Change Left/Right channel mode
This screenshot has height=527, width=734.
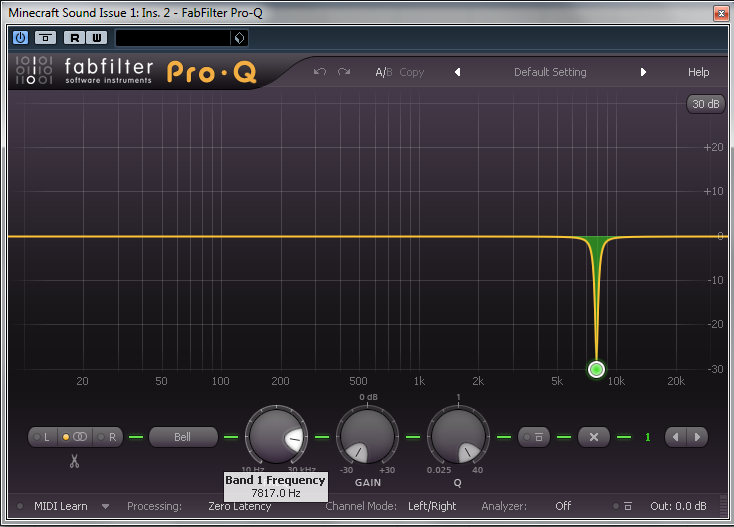click(432, 506)
